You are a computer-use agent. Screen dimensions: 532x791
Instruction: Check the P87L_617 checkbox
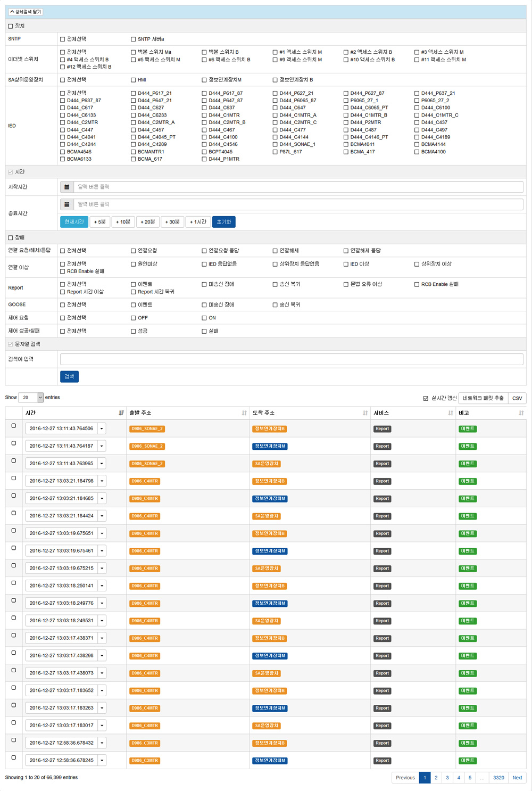pos(275,152)
